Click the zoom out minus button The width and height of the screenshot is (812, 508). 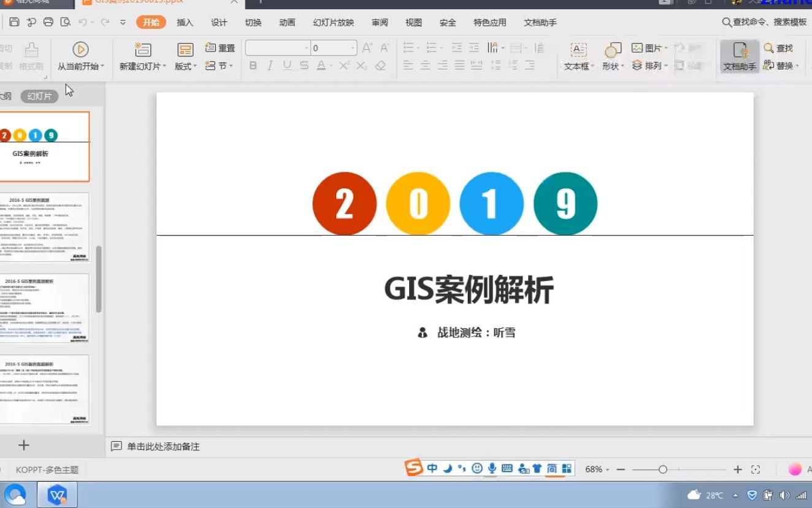tap(621, 469)
